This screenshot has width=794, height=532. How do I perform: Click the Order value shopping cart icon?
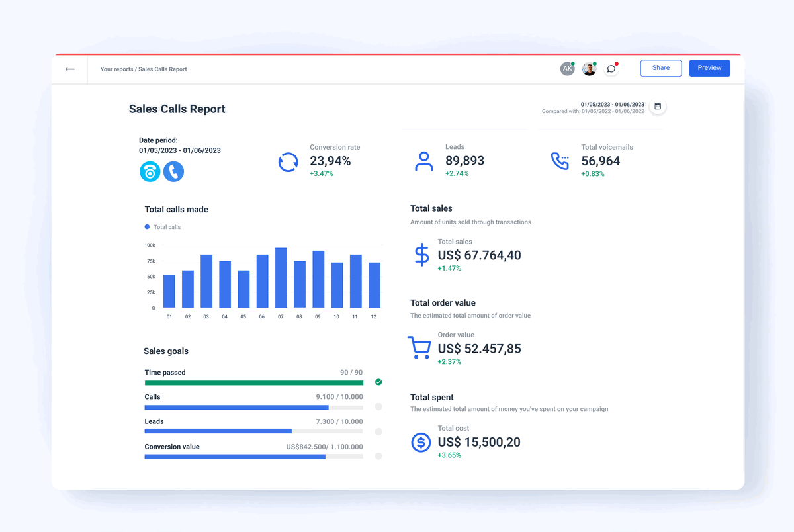pyautogui.click(x=419, y=347)
